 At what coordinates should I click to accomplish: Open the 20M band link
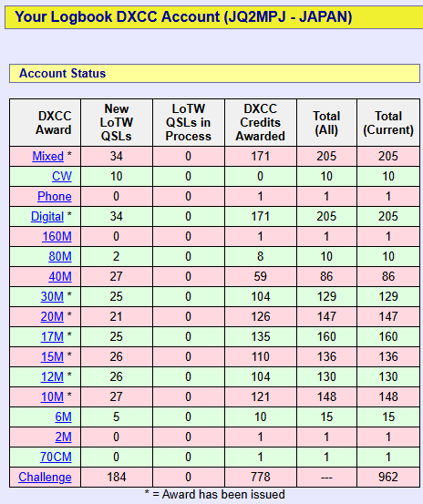(52, 317)
